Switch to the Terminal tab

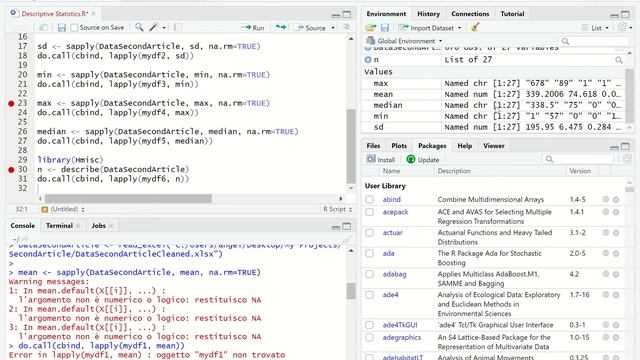coord(59,226)
